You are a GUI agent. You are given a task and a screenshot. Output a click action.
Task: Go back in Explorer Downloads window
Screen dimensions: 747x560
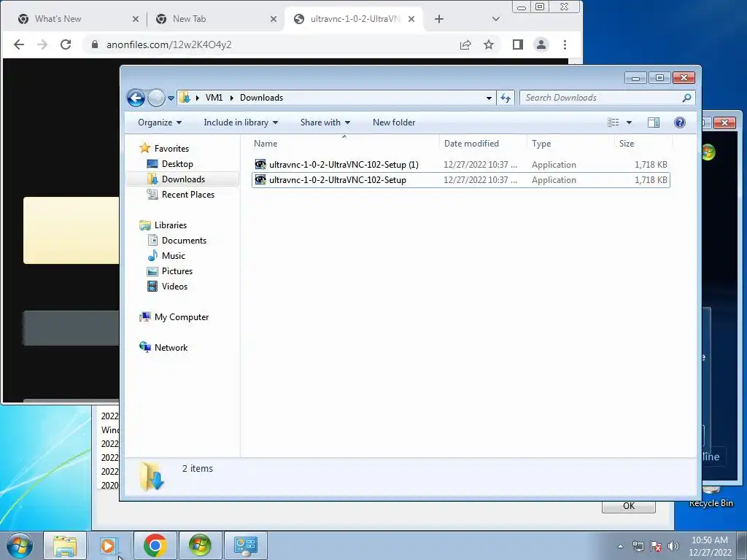point(136,98)
